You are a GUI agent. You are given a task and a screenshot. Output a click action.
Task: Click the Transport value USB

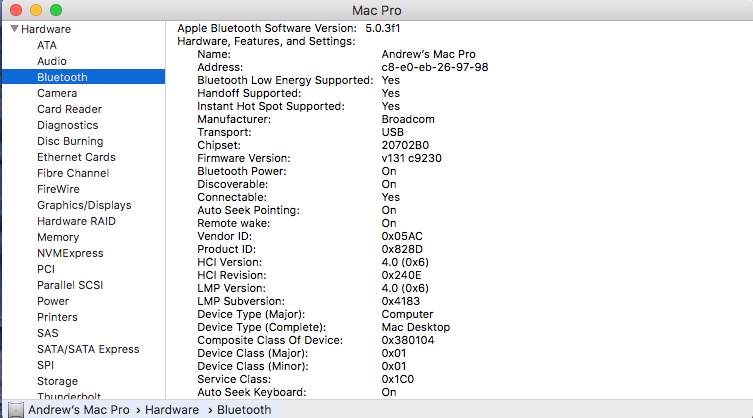pos(393,132)
